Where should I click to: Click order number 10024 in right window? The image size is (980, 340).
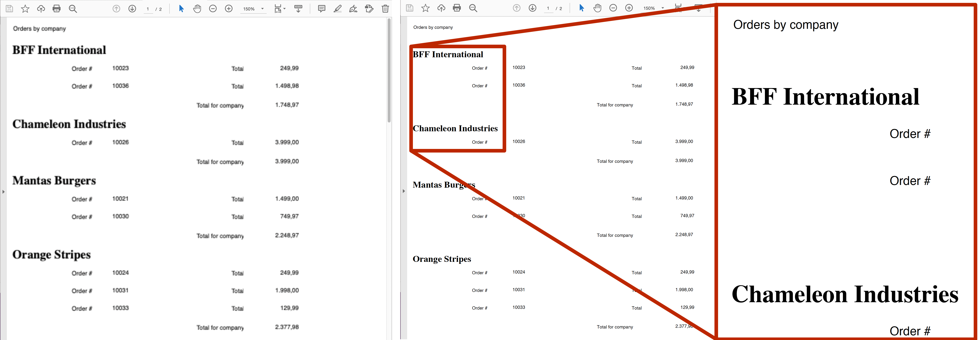518,272
